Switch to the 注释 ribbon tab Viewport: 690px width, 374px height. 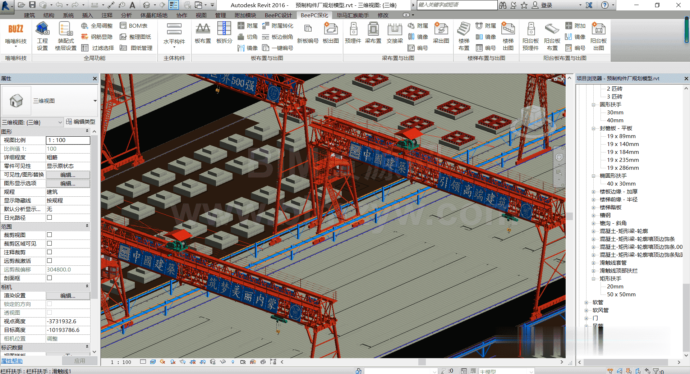(x=107, y=15)
